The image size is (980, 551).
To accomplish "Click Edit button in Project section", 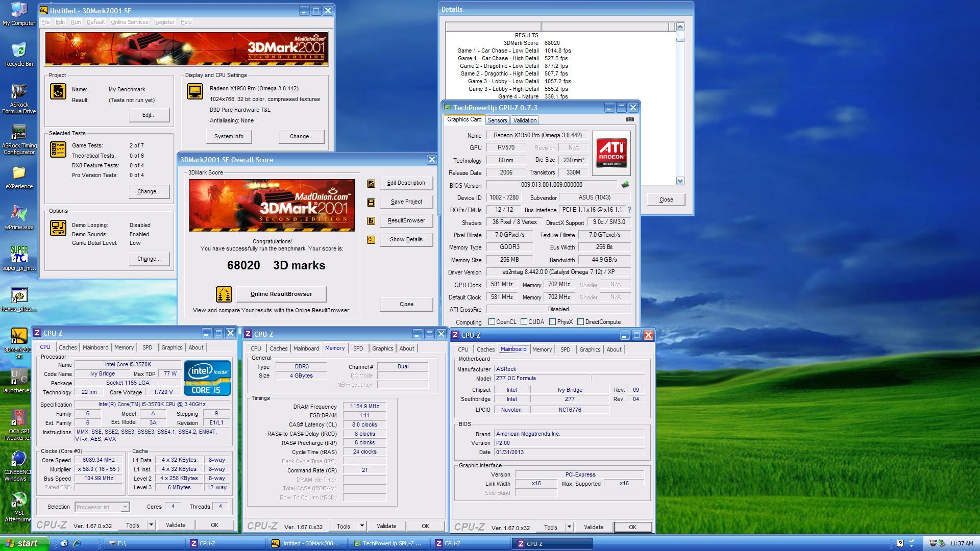I will point(149,115).
